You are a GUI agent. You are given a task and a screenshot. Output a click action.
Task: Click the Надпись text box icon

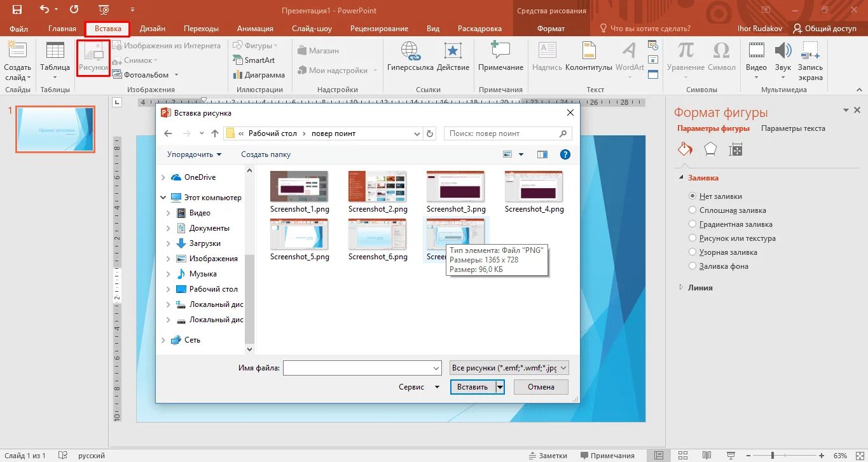(x=547, y=51)
